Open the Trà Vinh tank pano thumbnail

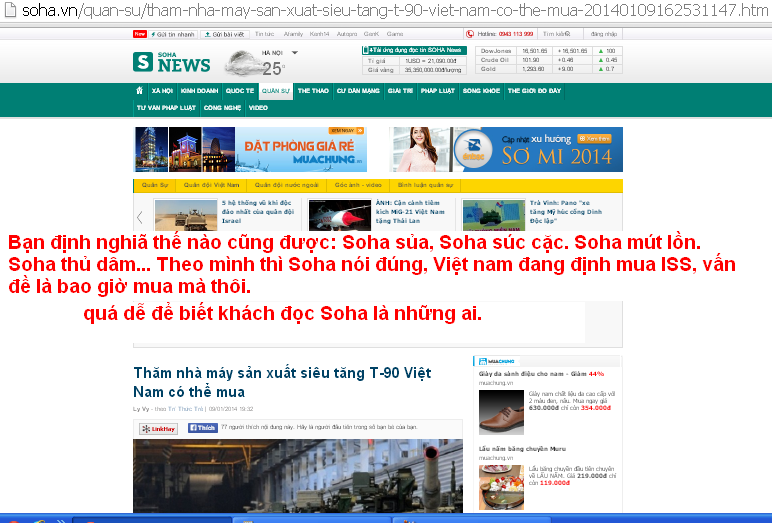pyautogui.click(x=494, y=215)
